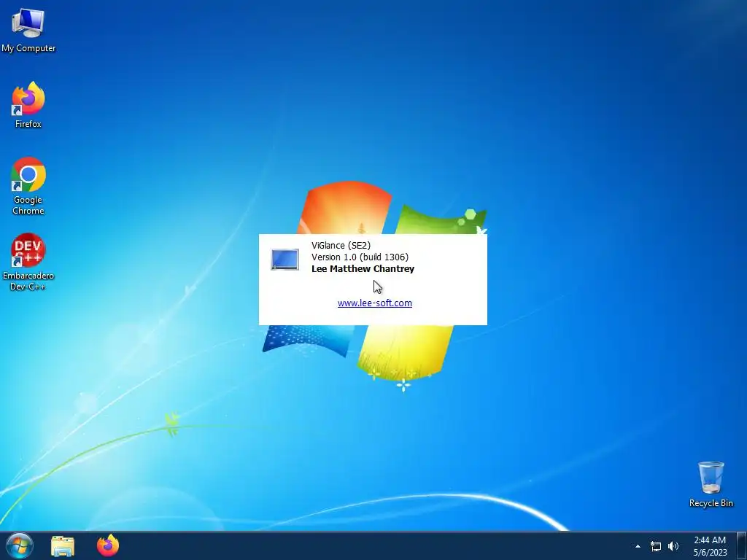Viewport: 747px width, 560px height.
Task: Launch Firefox from the taskbar
Action: point(108,545)
